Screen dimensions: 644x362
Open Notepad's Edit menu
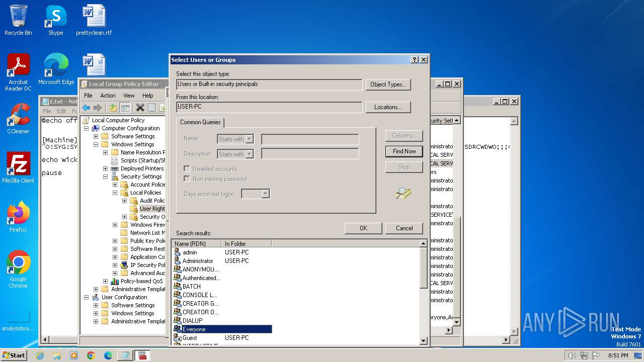coord(61,111)
